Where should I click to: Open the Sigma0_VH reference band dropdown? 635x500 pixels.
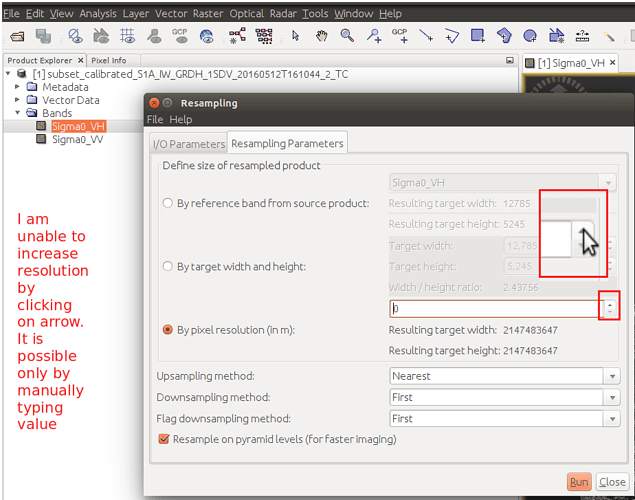(608, 183)
